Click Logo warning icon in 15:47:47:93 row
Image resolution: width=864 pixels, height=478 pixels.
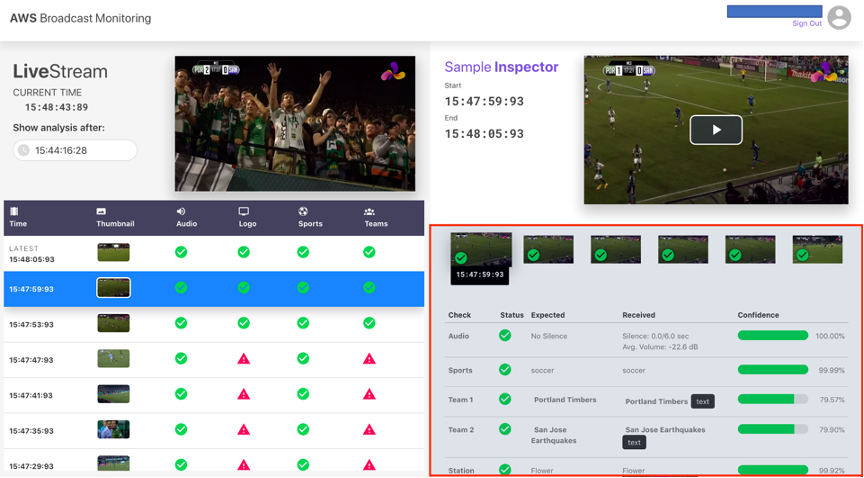click(244, 358)
